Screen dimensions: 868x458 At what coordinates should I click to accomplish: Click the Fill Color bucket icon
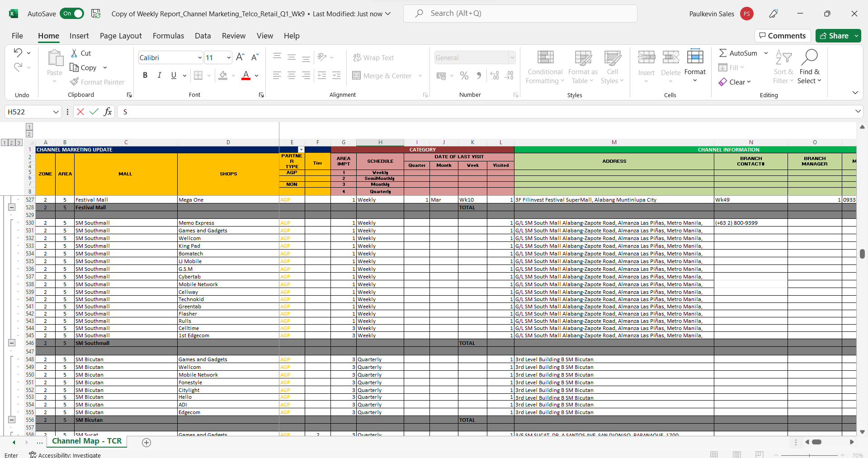pyautogui.click(x=223, y=76)
